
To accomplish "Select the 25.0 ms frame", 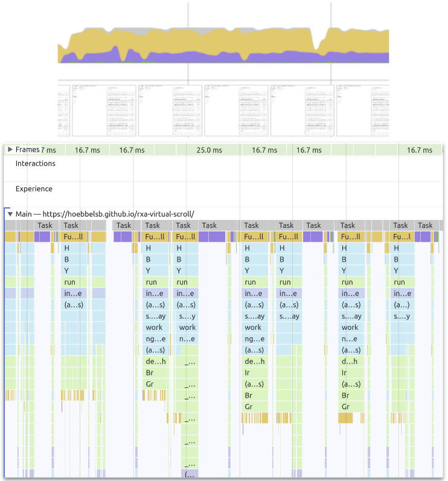I will pos(208,150).
